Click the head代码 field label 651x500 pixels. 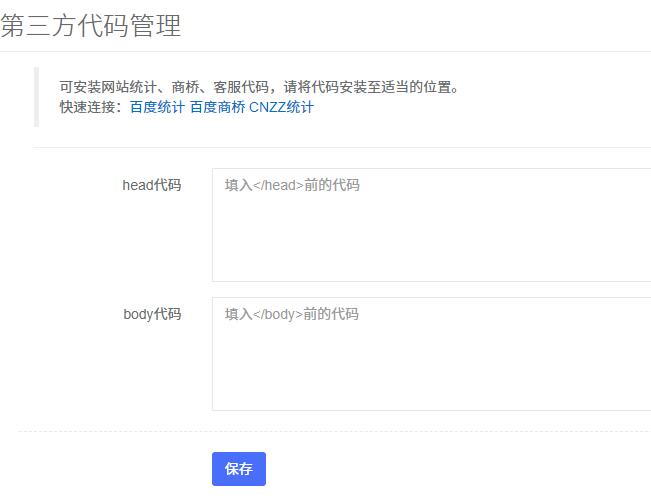click(x=152, y=185)
